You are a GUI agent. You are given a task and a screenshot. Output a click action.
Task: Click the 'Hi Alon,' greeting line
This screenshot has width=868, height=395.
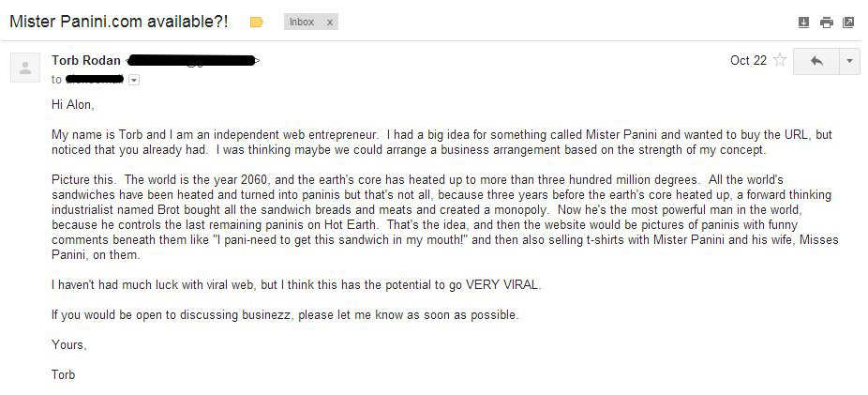tap(73, 105)
